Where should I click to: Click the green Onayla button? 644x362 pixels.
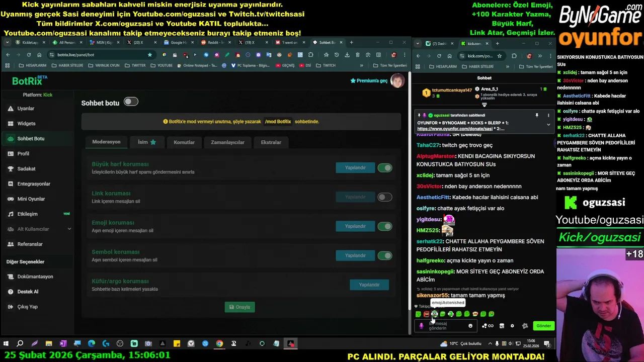[x=239, y=307]
